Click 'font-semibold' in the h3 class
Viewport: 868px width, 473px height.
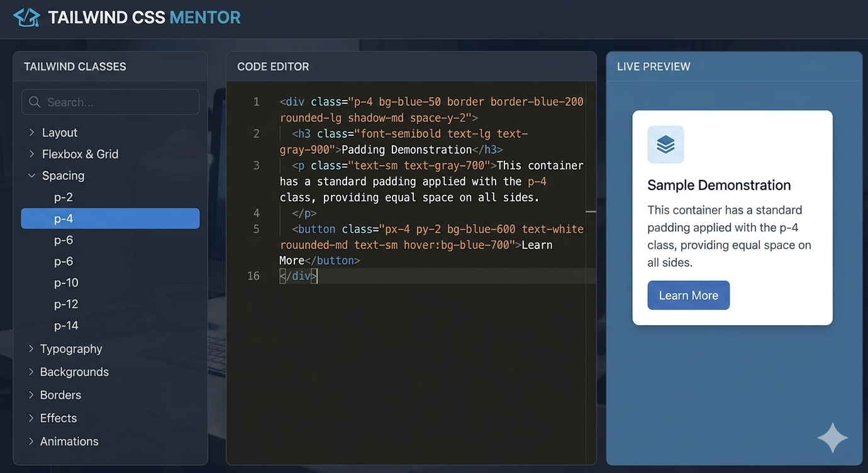point(401,133)
